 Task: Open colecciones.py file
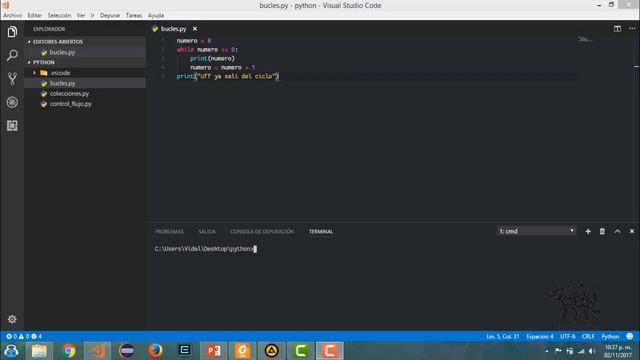(x=84, y=93)
